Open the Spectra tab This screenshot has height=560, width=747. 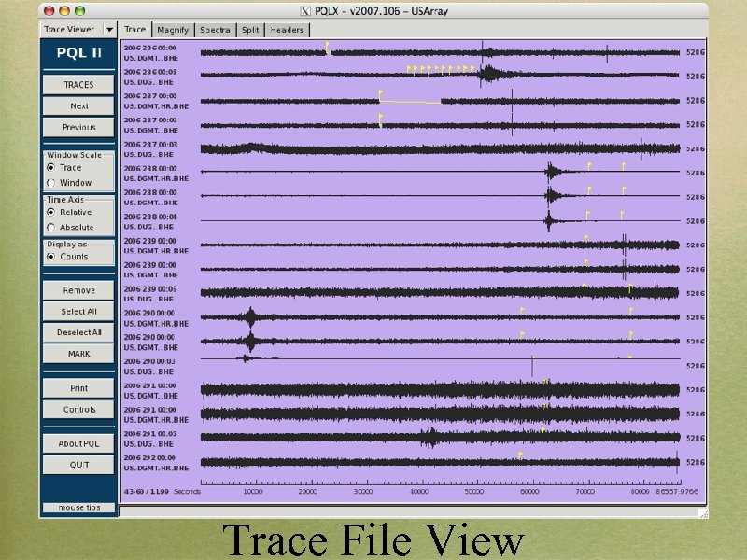215,29
